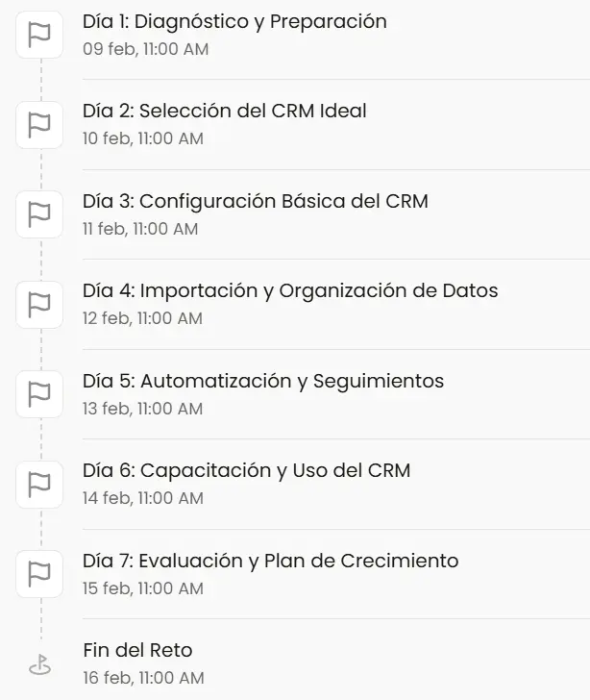Screen dimensions: 590x700
Task: Click the Fin del Reto title
Action: coord(137,651)
